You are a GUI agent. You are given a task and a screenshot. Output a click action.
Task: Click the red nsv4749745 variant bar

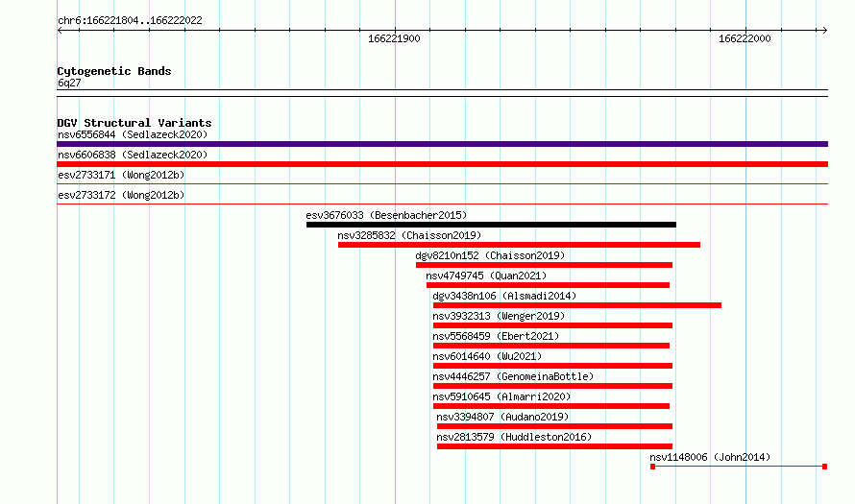click(x=548, y=285)
